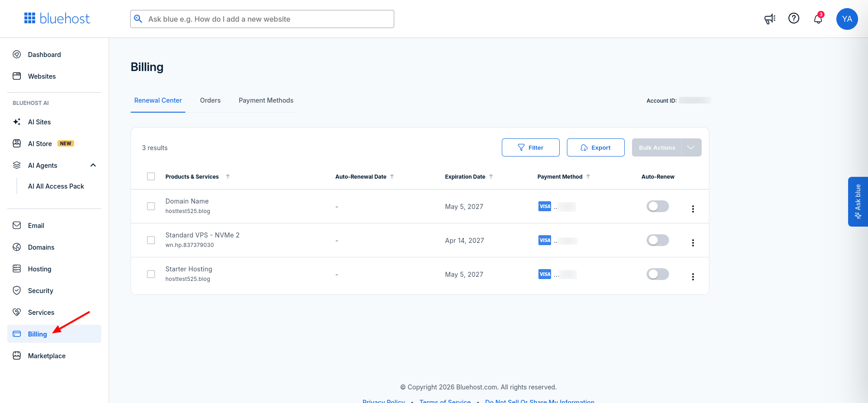Click the Marketplace icon in sidebar

click(17, 356)
